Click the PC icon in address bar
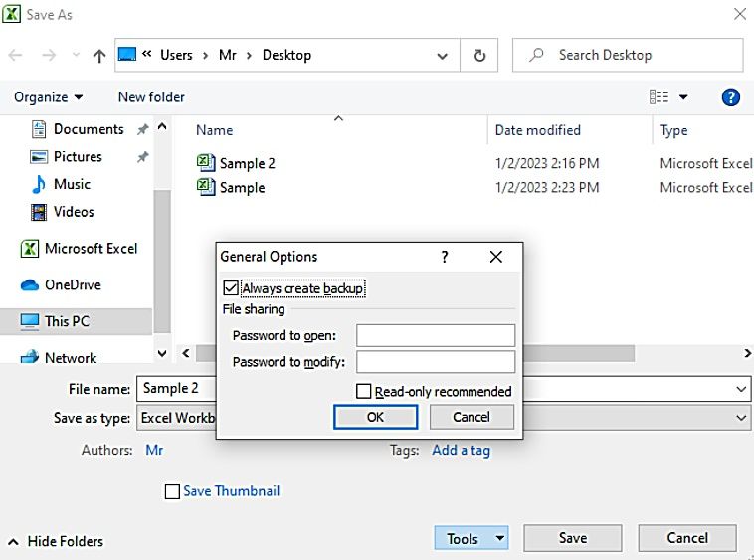 click(127, 54)
